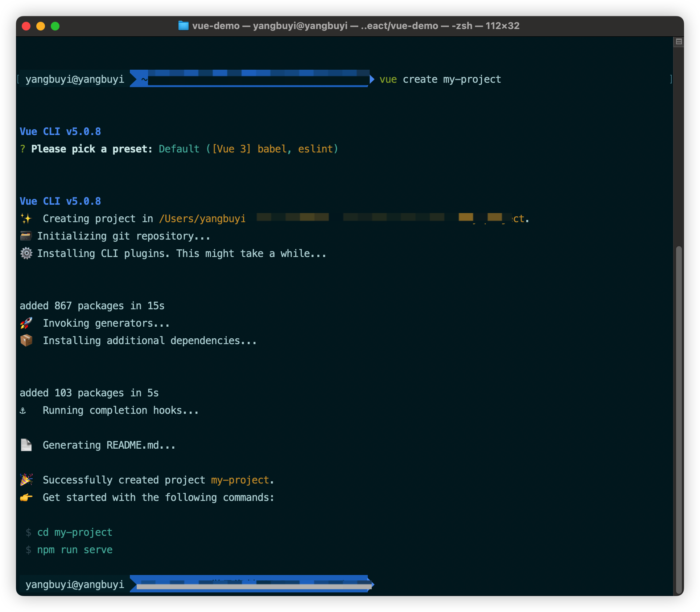This screenshot has width=700, height=612.
Task: Click the bottom prompt 'yangbuyi@yangbuyi' text
Action: [75, 584]
